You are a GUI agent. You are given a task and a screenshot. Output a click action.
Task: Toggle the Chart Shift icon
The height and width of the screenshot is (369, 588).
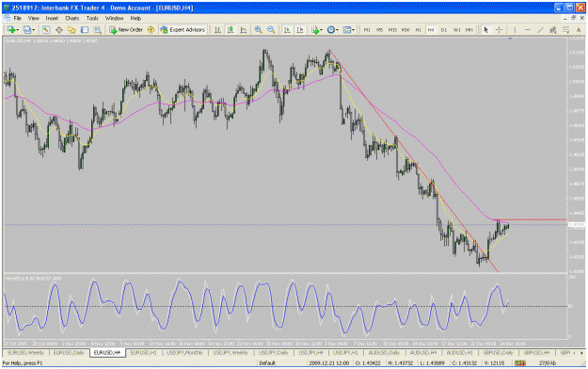300,30
